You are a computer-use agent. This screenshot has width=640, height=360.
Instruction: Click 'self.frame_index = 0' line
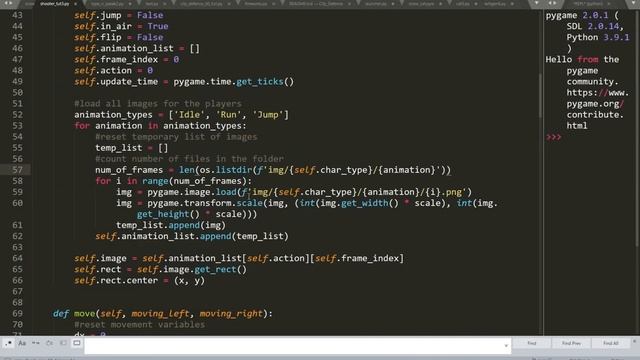coord(127,59)
